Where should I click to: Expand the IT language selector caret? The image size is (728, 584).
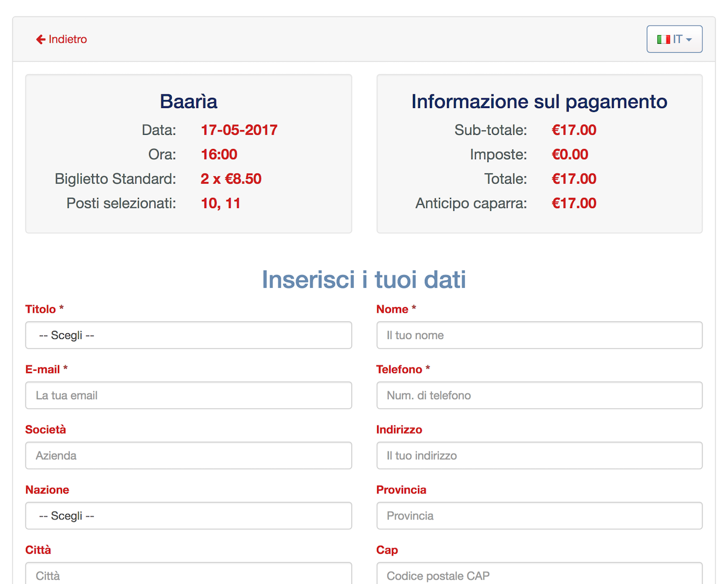point(689,40)
